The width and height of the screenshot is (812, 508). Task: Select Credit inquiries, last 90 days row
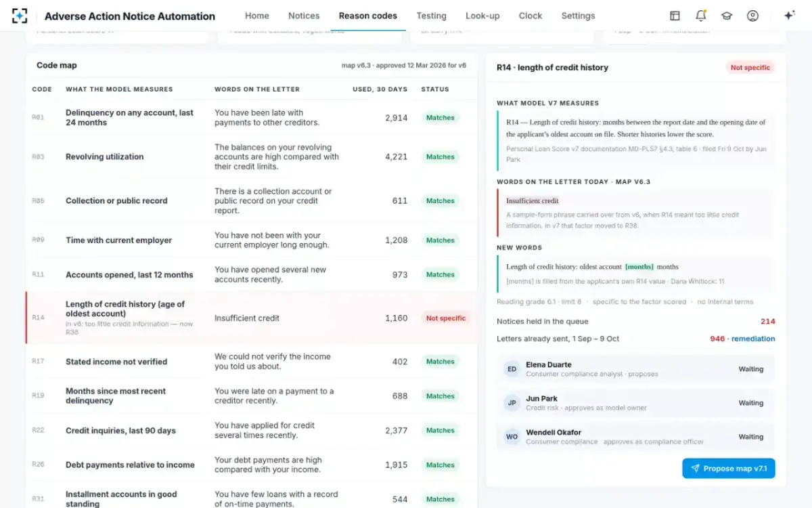(x=251, y=431)
